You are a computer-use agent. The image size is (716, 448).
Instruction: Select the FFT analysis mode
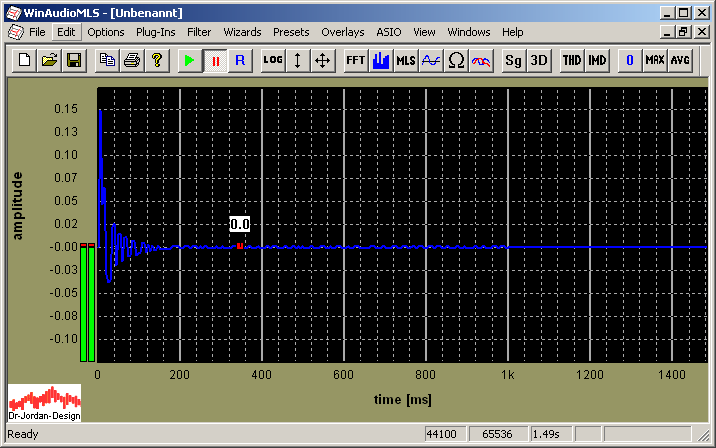[355, 60]
